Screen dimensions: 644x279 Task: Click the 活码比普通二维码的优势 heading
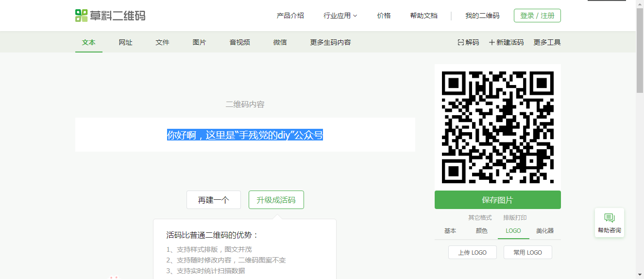(213, 235)
